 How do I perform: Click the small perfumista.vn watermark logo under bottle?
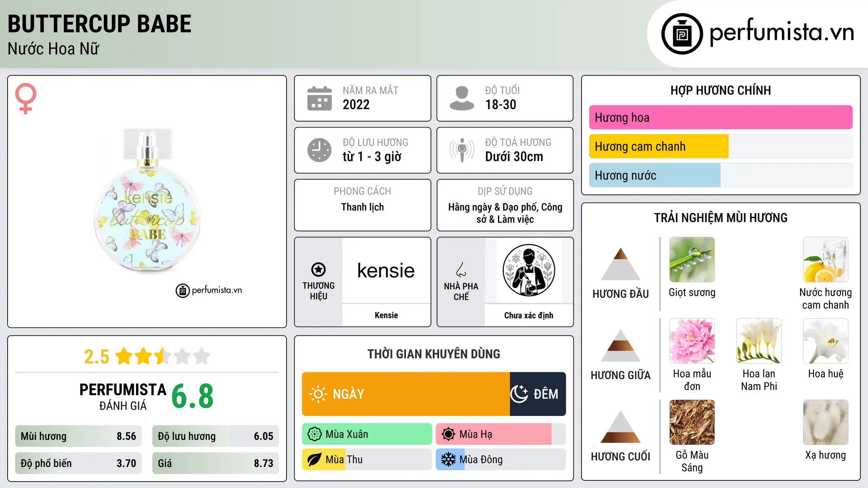tap(209, 291)
